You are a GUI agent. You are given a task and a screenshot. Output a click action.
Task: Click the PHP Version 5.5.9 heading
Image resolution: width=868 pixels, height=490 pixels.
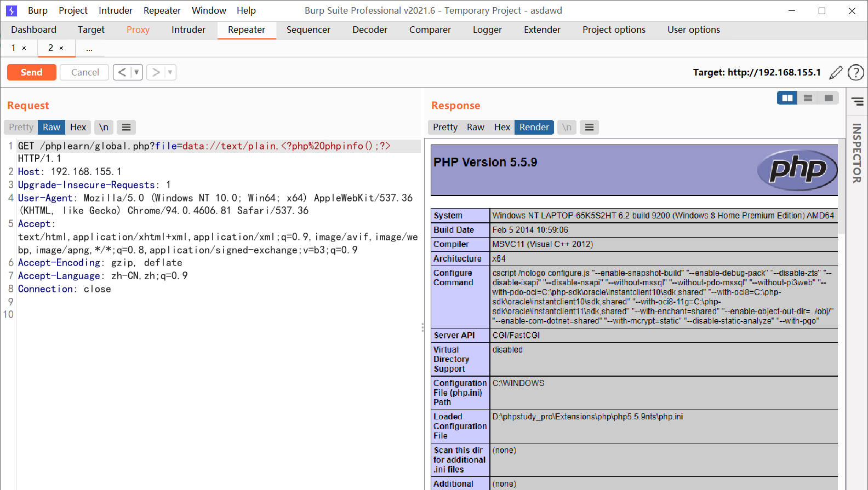(486, 163)
